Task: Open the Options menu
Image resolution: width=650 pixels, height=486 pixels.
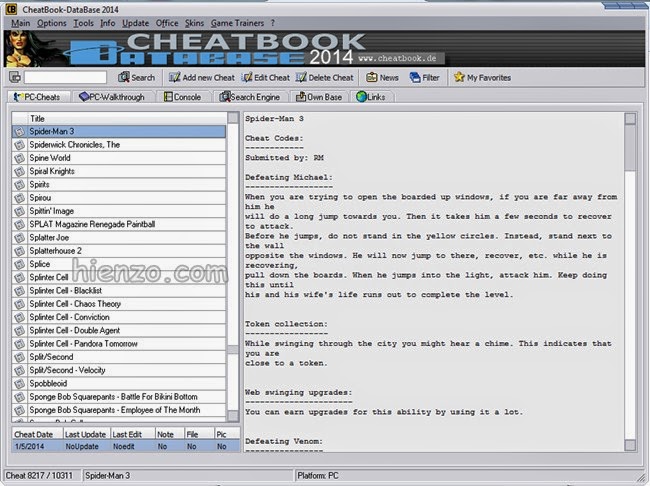Action: pyautogui.click(x=51, y=23)
